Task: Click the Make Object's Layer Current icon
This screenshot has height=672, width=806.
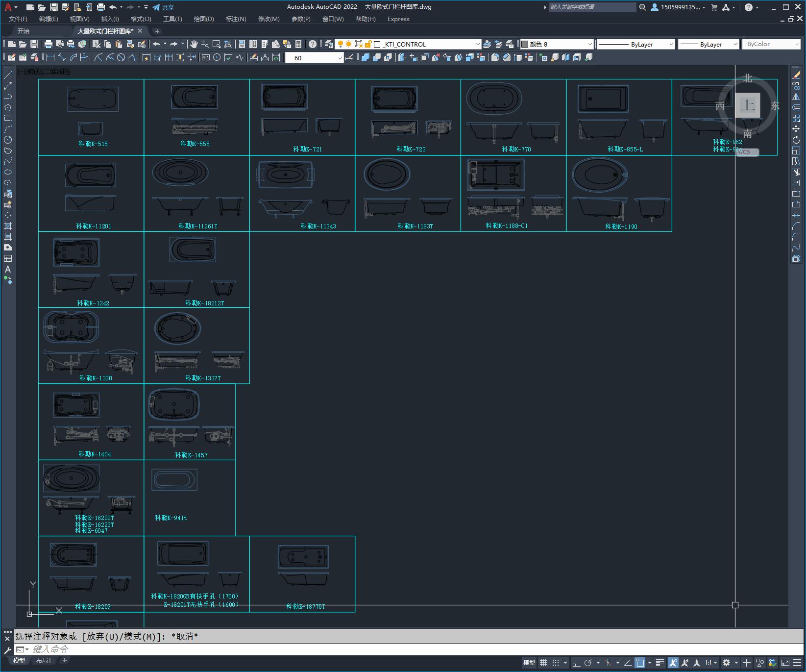Action: click(487, 44)
